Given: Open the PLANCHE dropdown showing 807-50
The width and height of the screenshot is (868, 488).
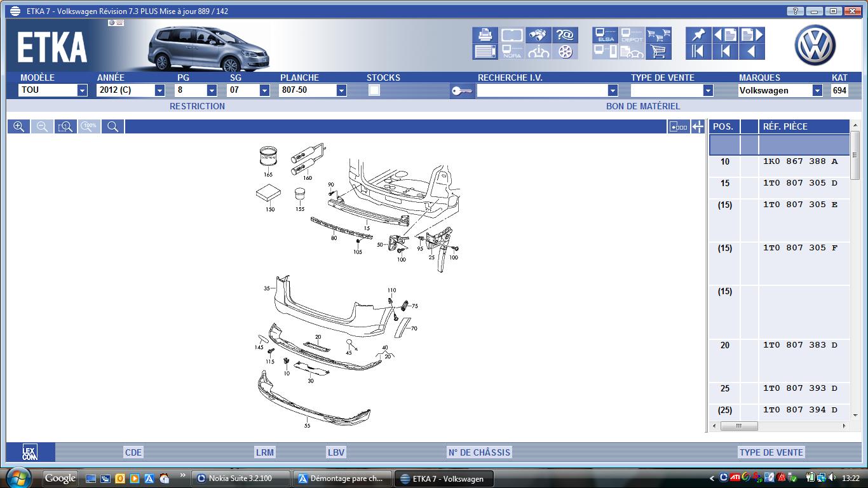Looking at the screenshot, I should (x=341, y=90).
